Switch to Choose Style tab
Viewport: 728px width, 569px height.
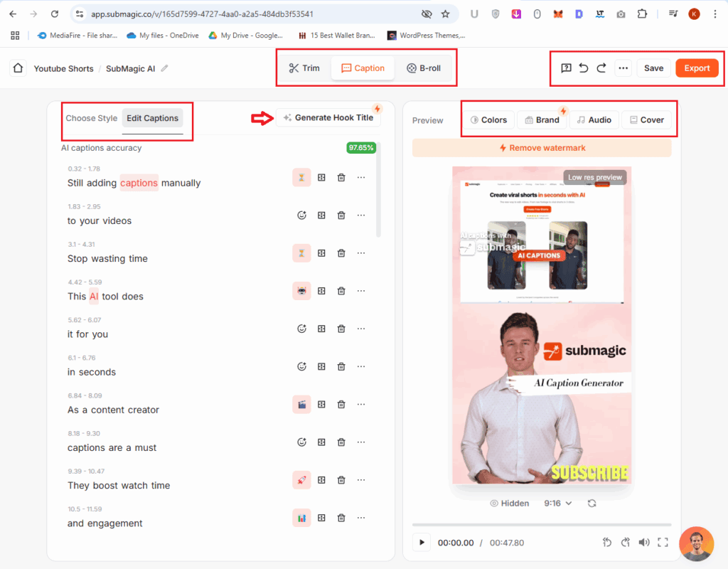tap(92, 118)
